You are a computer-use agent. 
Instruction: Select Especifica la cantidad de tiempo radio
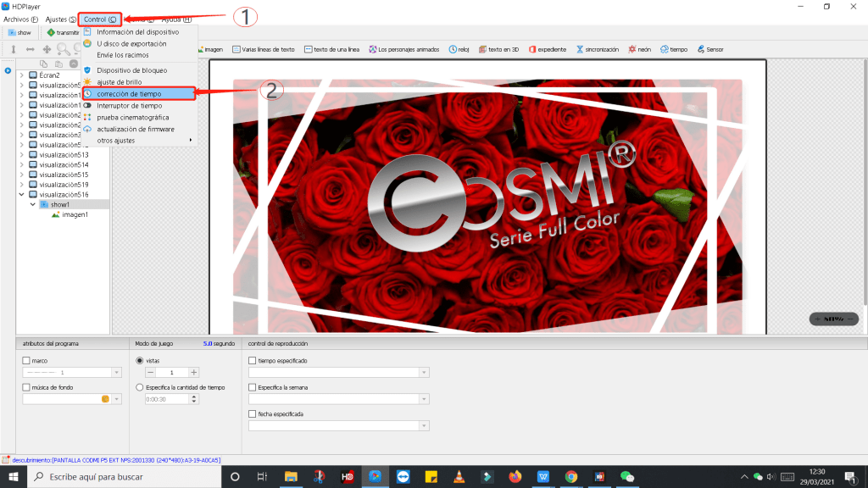pos(140,387)
